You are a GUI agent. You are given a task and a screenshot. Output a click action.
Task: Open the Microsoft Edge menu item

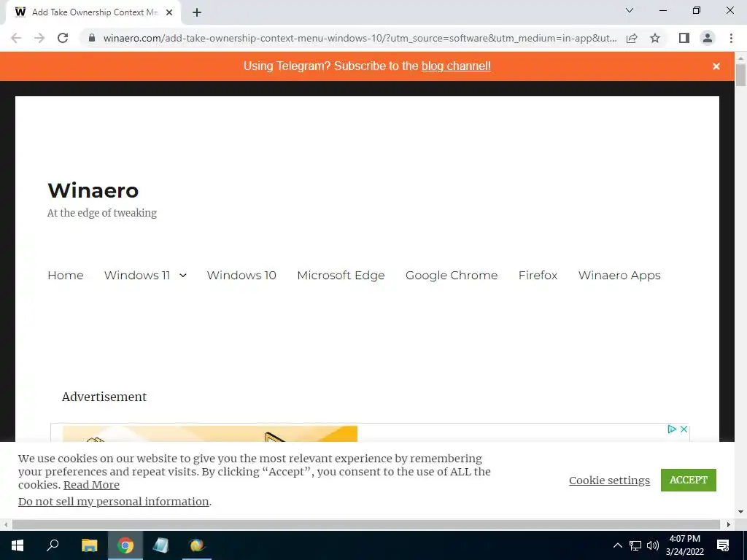[x=341, y=275]
